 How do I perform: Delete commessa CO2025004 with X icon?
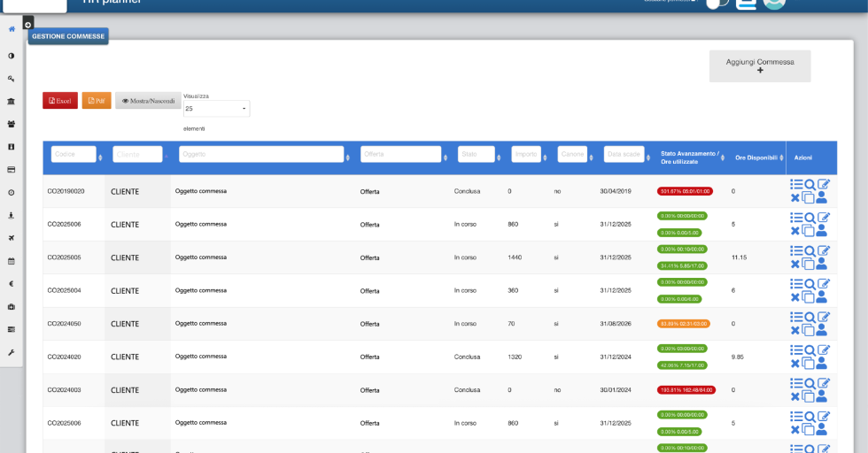pyautogui.click(x=795, y=297)
